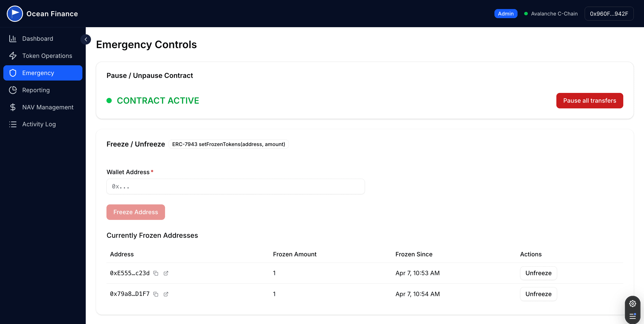View the Activity Log
The height and width of the screenshot is (324, 644).
click(39, 124)
